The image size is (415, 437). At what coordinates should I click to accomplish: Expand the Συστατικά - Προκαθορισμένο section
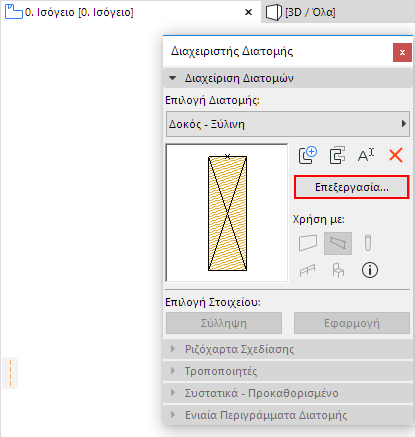pos(288,393)
